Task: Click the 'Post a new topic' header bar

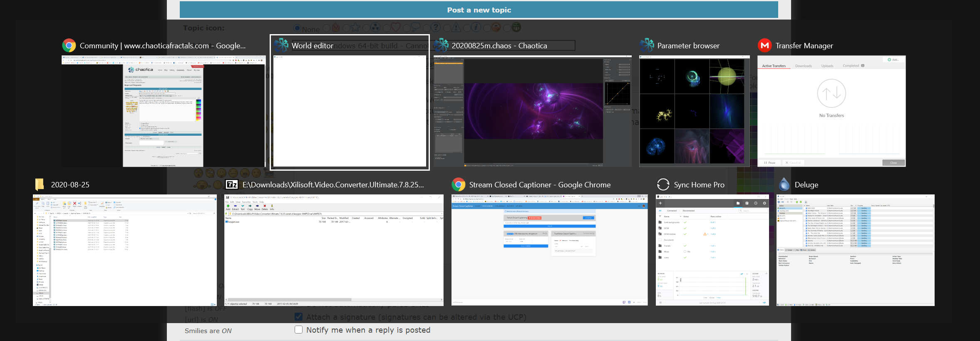Action: (x=479, y=10)
